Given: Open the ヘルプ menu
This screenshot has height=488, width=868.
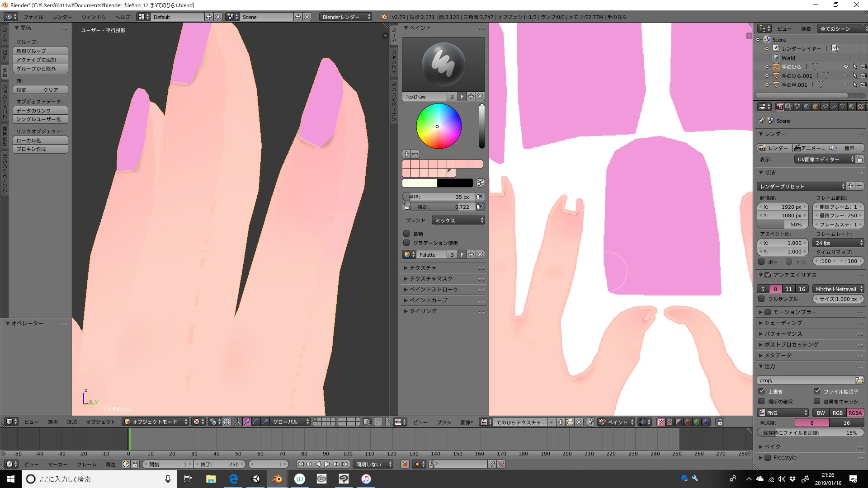Looking at the screenshot, I should click(123, 17).
